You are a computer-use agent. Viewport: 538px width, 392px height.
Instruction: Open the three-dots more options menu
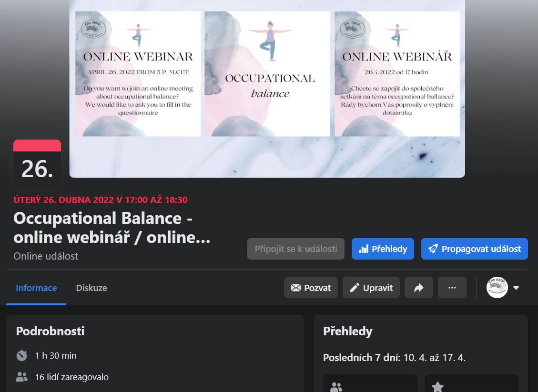pyautogui.click(x=452, y=287)
